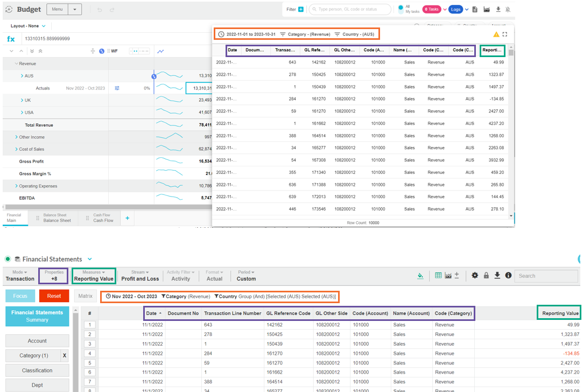Open the fullscreen expand icon in the drill-down panel
583x392 pixels.
click(504, 34)
